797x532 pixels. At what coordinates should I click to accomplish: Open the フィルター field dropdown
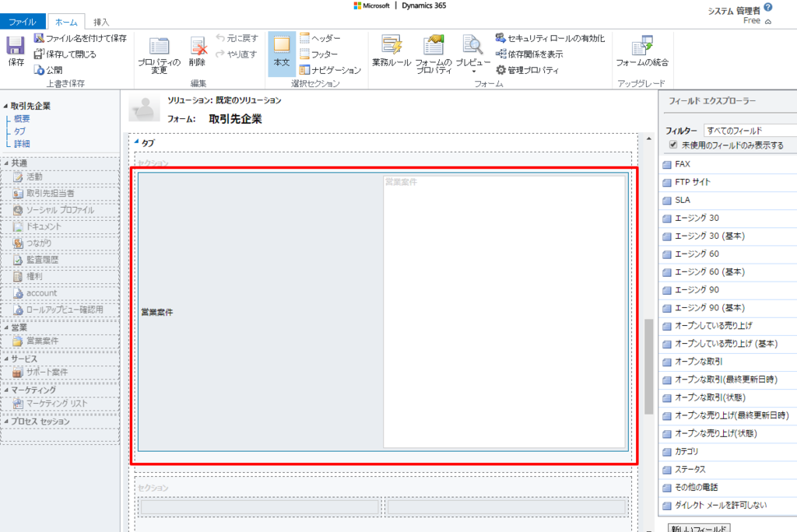pyautogui.click(x=750, y=131)
